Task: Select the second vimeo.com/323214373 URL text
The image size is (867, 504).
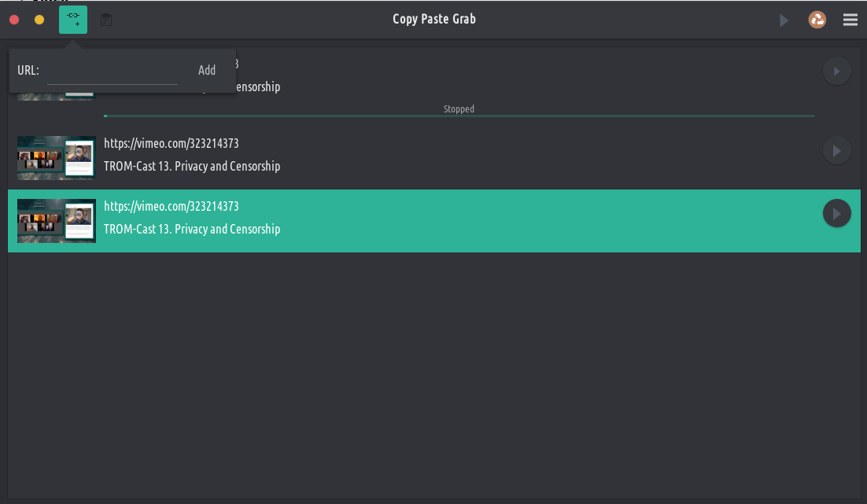Action: tap(172, 143)
